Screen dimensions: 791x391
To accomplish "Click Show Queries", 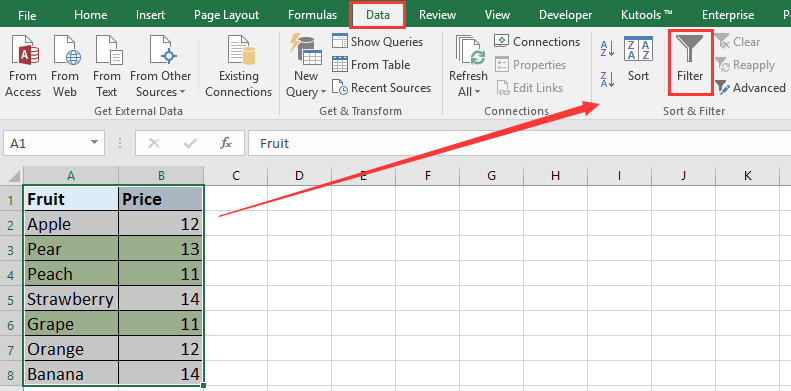I will [x=377, y=41].
